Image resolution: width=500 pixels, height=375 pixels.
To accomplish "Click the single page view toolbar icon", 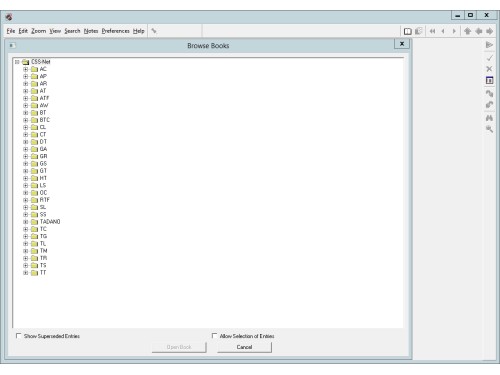I will [407, 31].
